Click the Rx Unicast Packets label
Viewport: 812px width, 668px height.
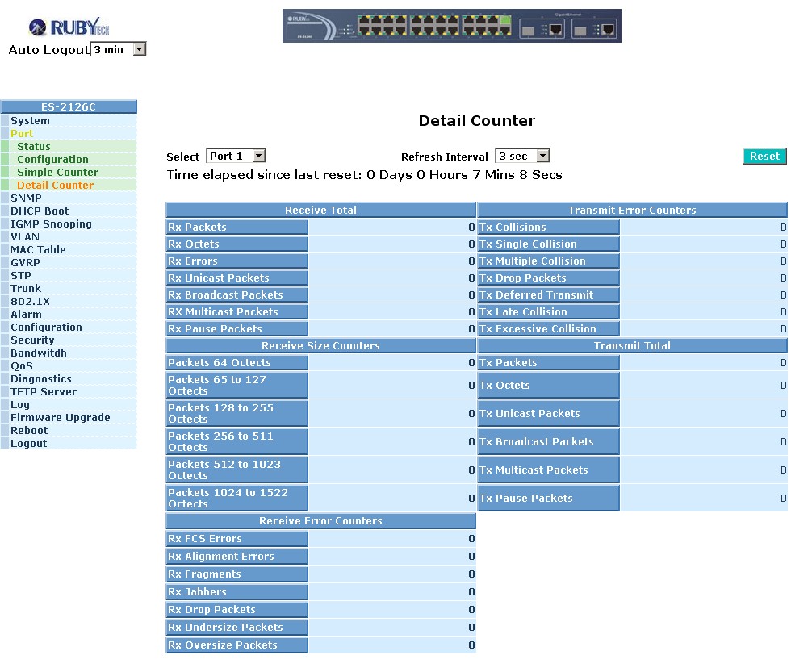pos(236,278)
